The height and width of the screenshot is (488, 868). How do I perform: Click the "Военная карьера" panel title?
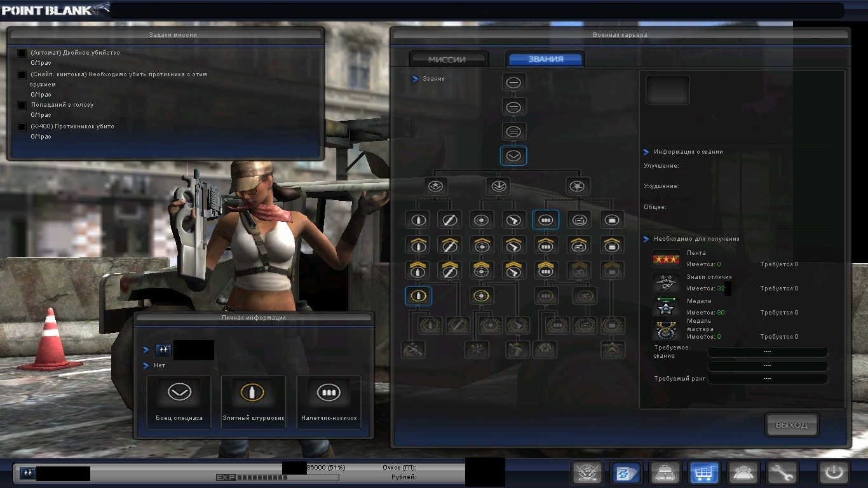[620, 35]
